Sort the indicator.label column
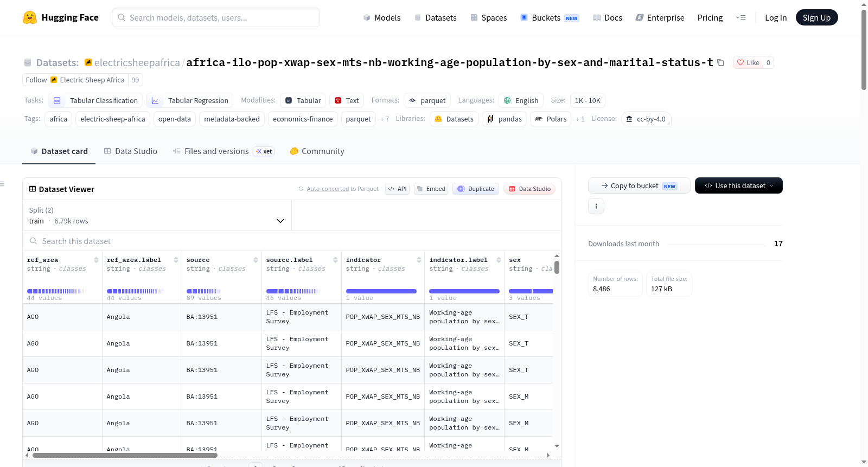 click(499, 260)
